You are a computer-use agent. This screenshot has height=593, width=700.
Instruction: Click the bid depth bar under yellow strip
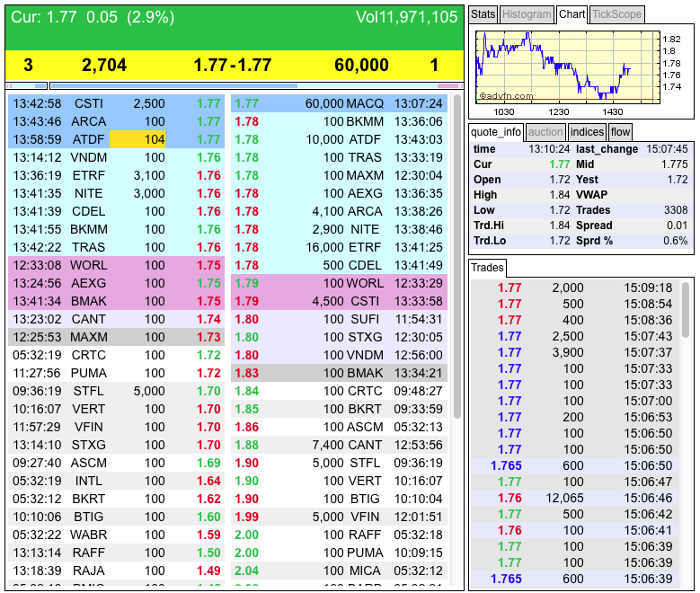27,85
